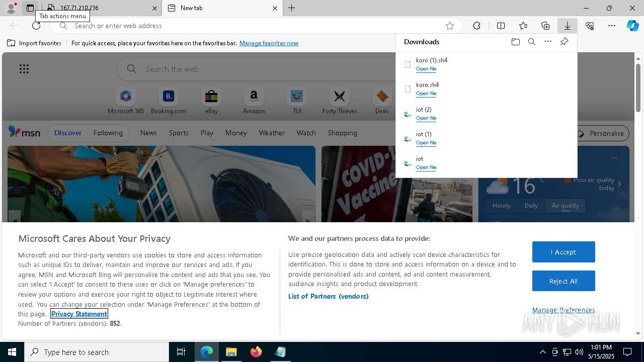
Task: Select the New tab tab
Action: [223, 8]
